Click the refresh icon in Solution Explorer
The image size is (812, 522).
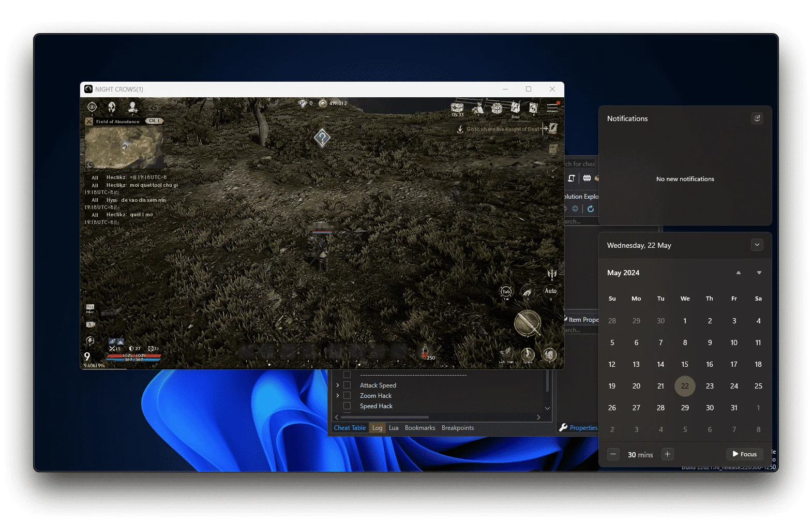(x=591, y=209)
